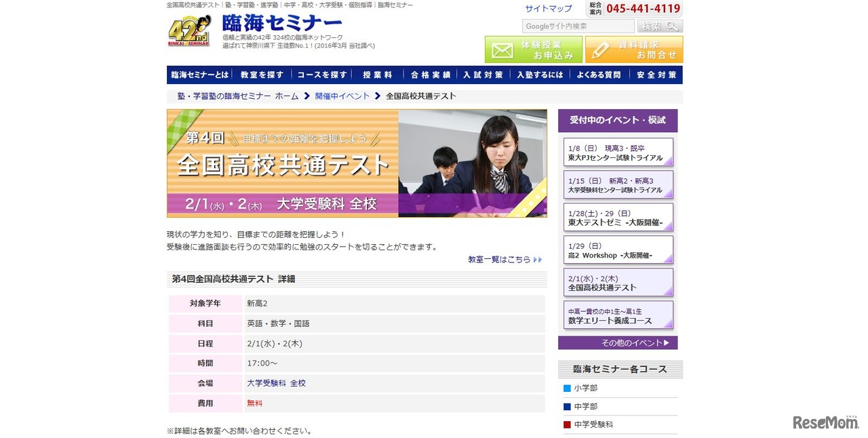Open 数学エリート養成コース event

618,315
